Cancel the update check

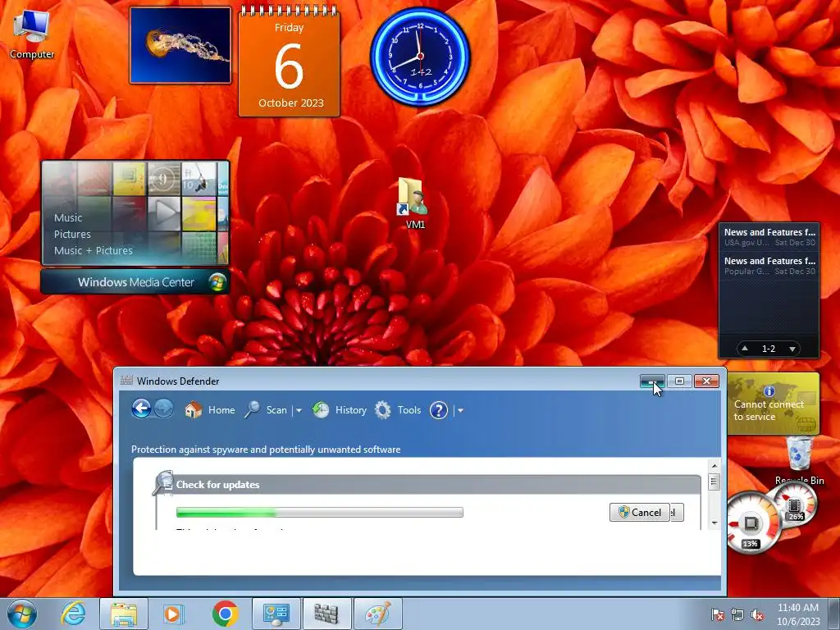[x=640, y=512]
